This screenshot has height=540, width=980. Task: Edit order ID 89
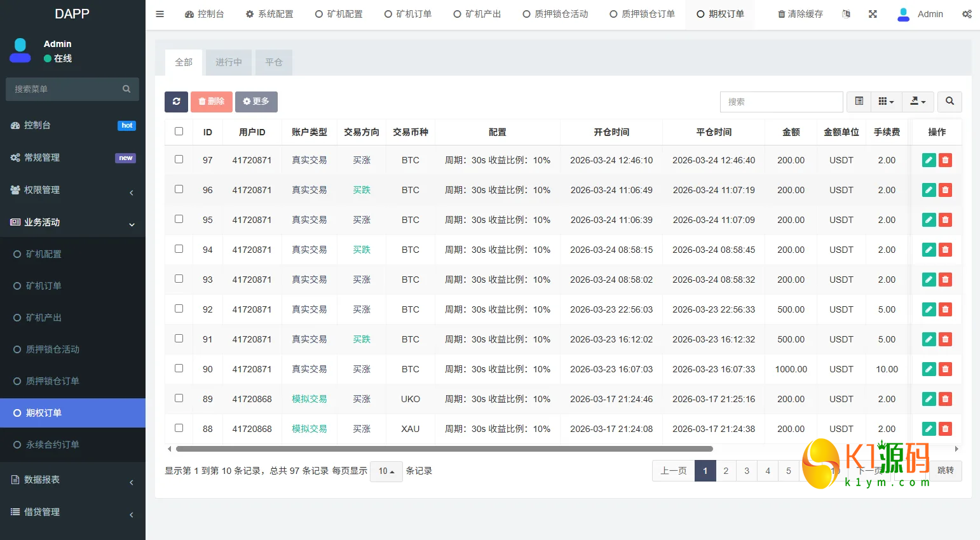[929, 399]
